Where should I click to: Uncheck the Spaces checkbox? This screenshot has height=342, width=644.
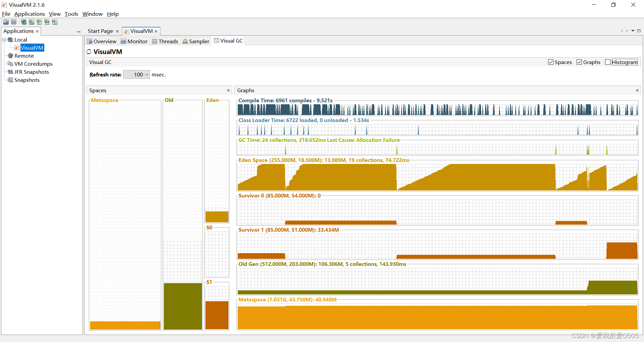click(x=551, y=62)
